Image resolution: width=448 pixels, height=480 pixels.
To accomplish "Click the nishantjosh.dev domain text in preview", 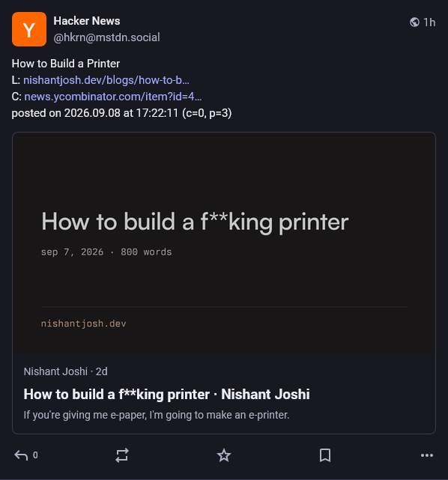I will (84, 323).
